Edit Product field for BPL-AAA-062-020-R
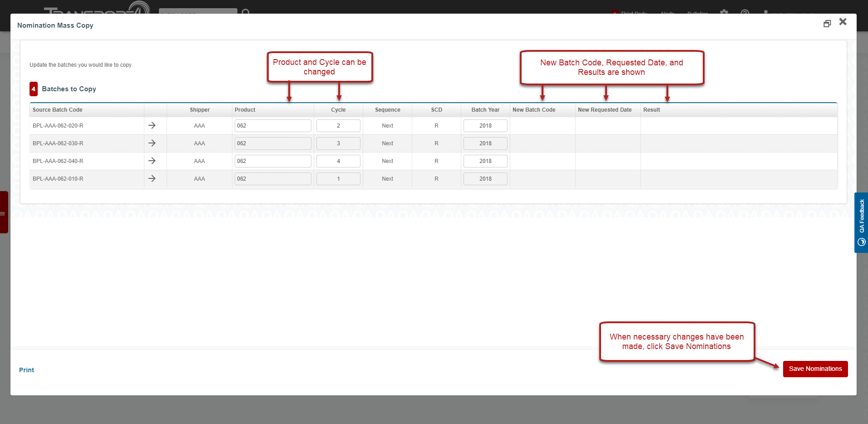Screen dimensions: 868x424 click(272, 126)
